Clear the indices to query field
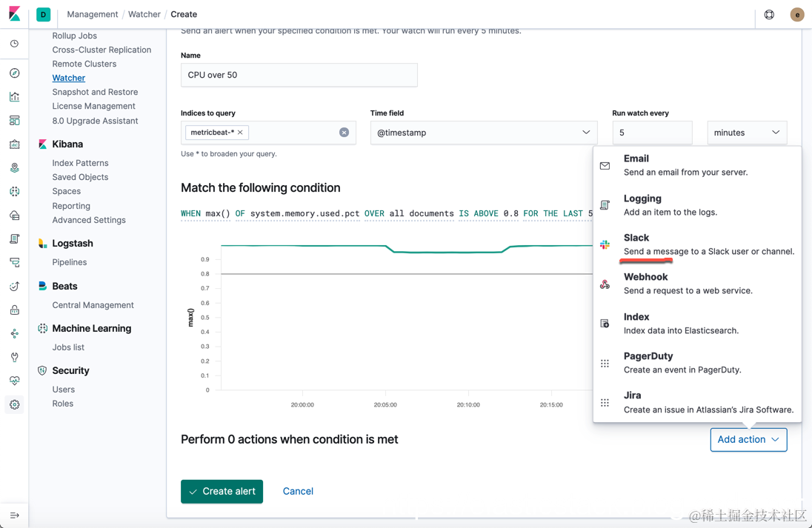Screen dimensions: 812x528 [x=344, y=133]
